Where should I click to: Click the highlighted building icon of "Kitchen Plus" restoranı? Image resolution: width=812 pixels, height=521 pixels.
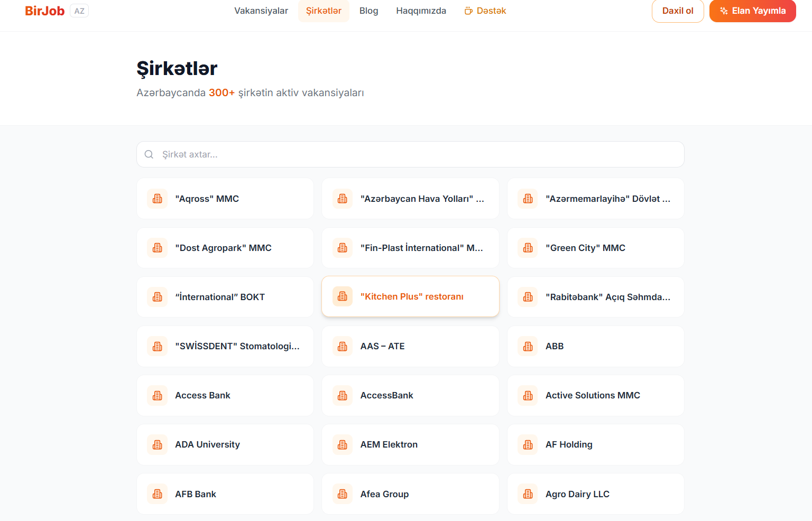point(343,296)
